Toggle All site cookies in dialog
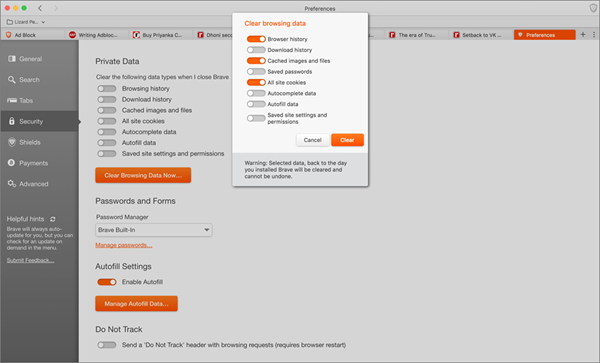The image size is (600, 363). coord(256,82)
